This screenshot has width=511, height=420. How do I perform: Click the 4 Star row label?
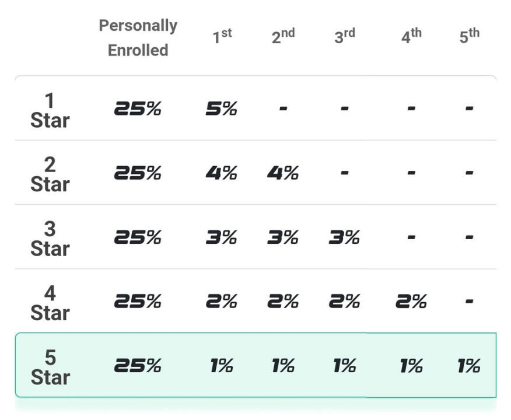point(50,303)
